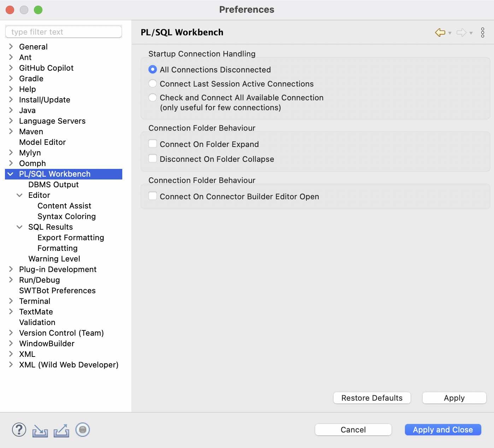
Task: Click the type filter text field
Action: point(64,31)
